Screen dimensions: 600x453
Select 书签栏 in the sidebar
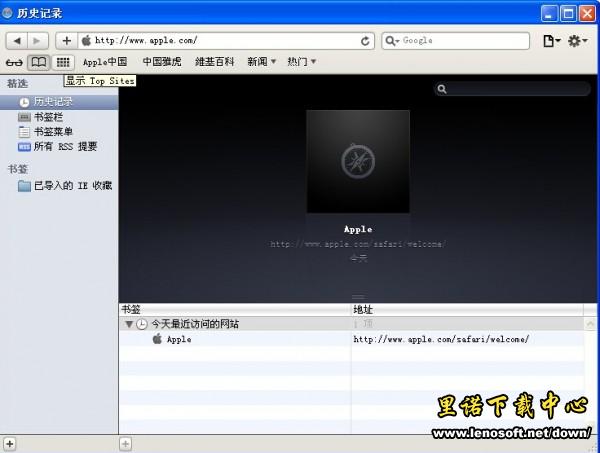59,117
